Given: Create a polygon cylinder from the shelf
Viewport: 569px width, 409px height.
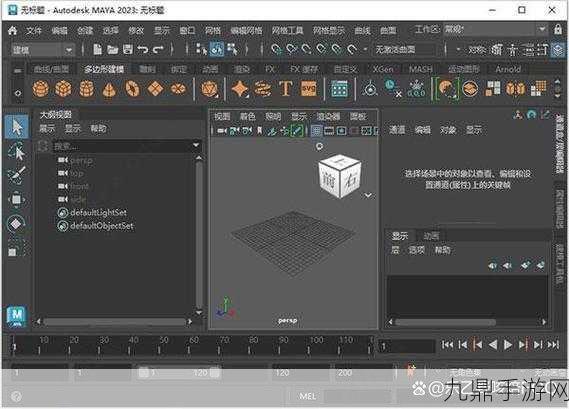Looking at the screenshot, I should (x=87, y=89).
